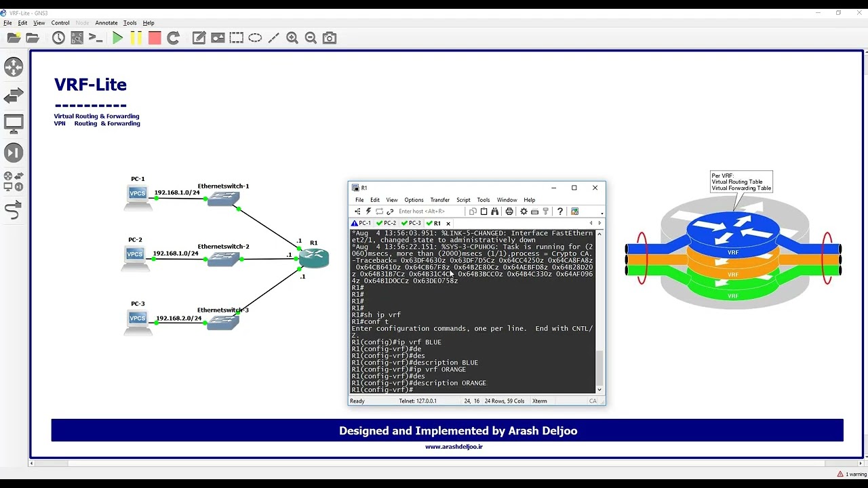Open the GNS3 Edit menu
Screen dimensions: 868x488
[22, 23]
